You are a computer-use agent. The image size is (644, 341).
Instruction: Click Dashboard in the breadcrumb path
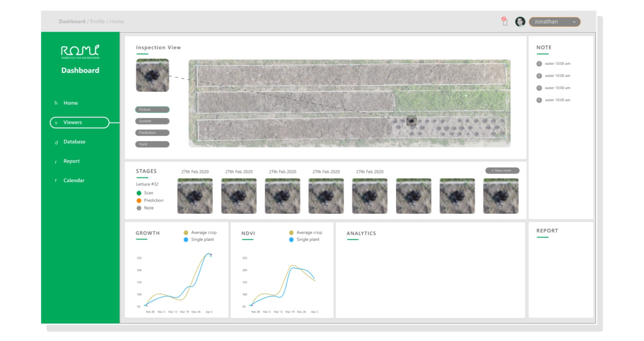click(x=72, y=21)
